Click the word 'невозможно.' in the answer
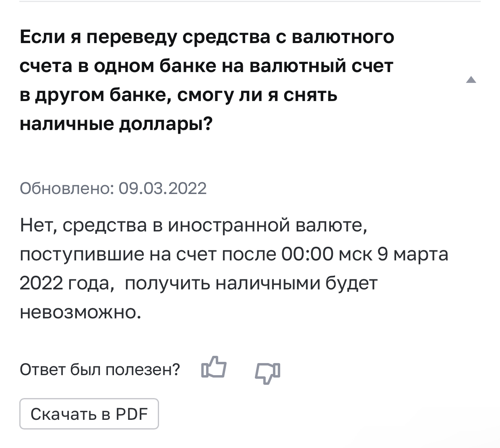Image resolution: width=500 pixels, height=448 pixels. [x=81, y=312]
